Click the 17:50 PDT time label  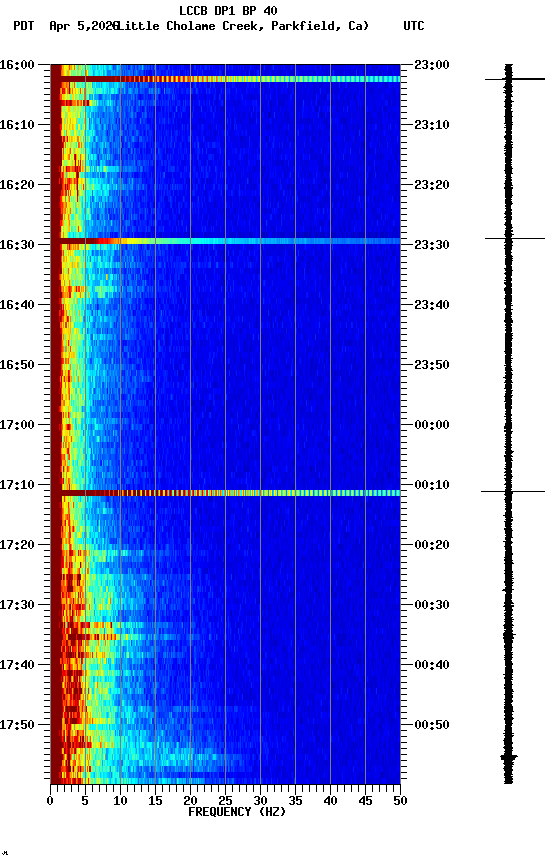[17, 725]
